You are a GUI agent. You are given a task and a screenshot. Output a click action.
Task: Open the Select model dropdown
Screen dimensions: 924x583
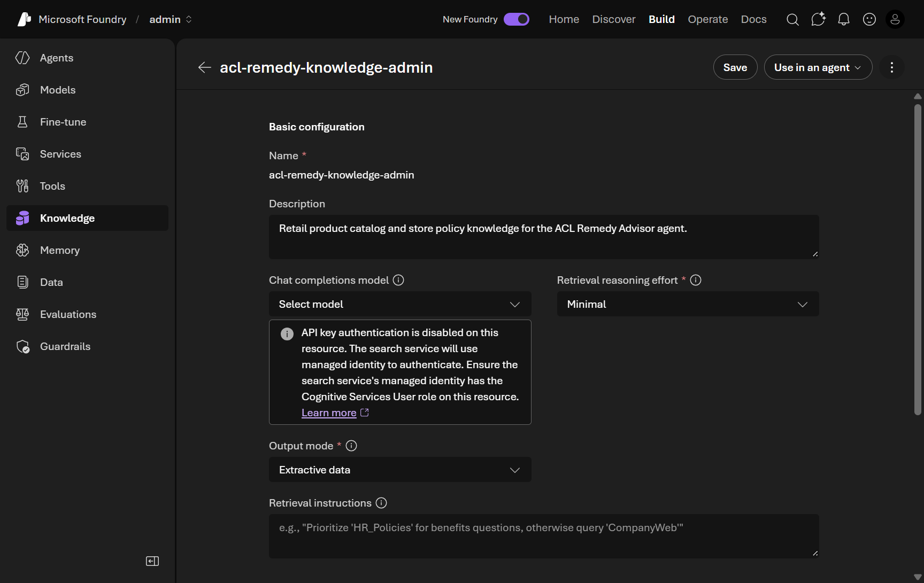point(400,304)
